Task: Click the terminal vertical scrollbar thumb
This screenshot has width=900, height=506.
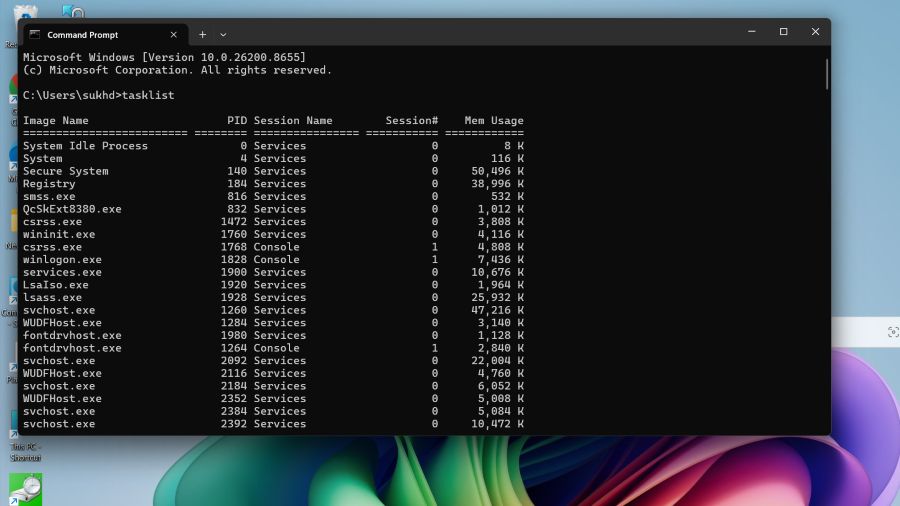Action: [827, 74]
